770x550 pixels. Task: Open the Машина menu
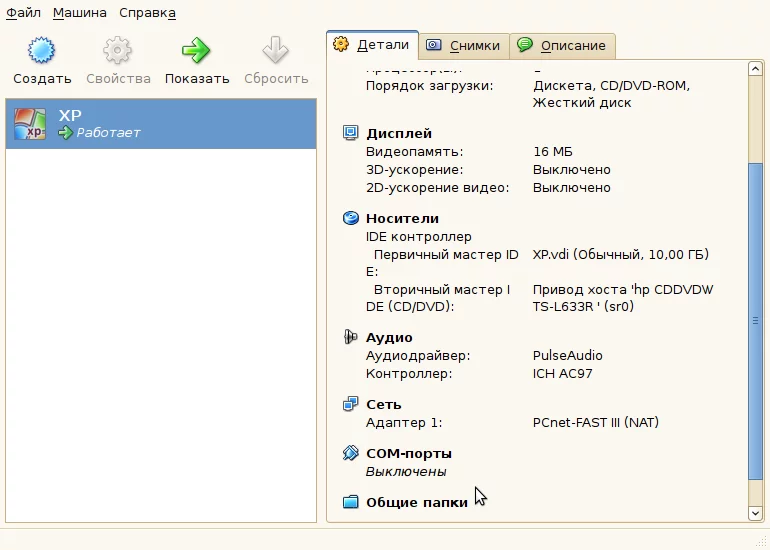click(x=79, y=13)
